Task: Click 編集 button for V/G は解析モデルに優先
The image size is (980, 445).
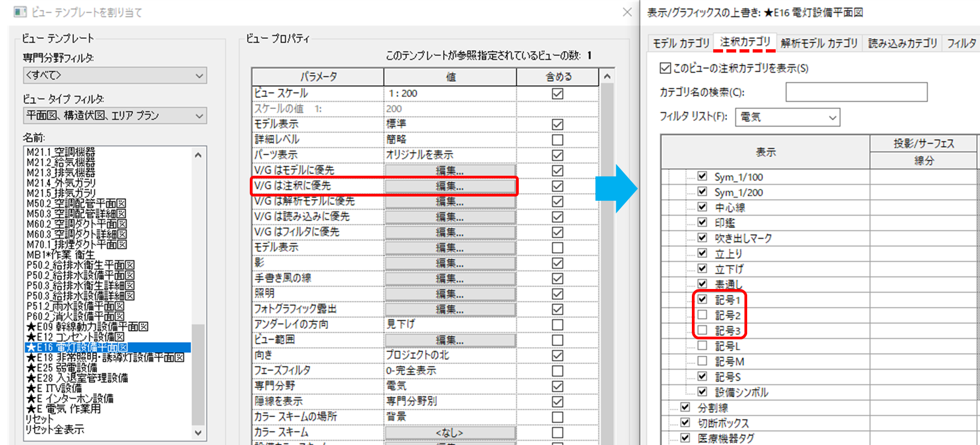Action: (x=450, y=201)
